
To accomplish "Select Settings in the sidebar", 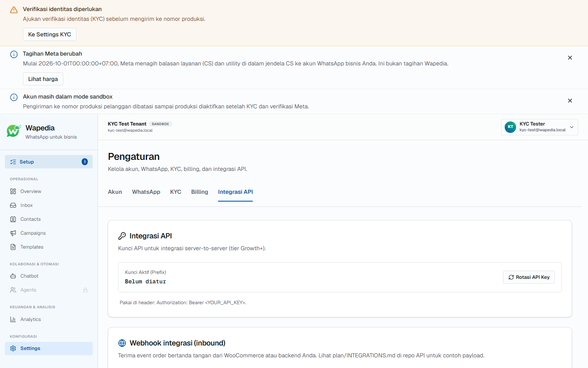I will click(x=49, y=348).
